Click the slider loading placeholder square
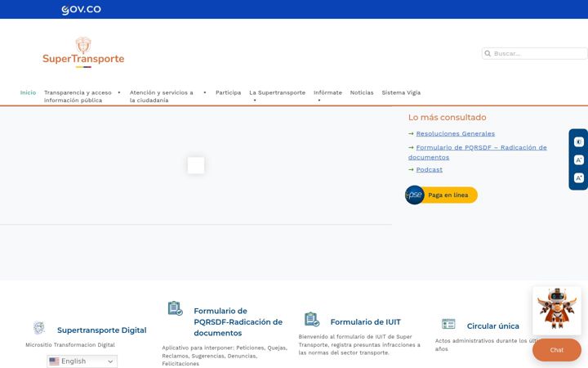The image size is (588, 368). [196, 165]
